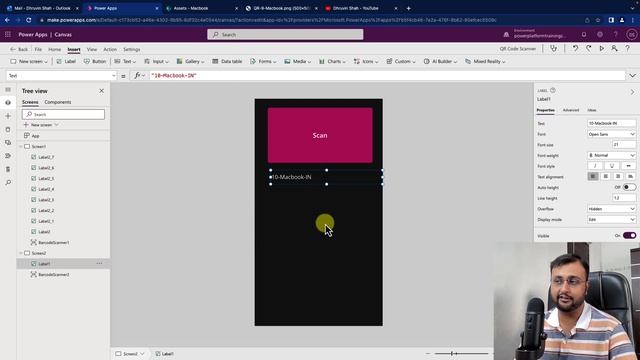Viewport: 640px width, 360px height.
Task: Open the Overflow dropdown
Action: 611,209
